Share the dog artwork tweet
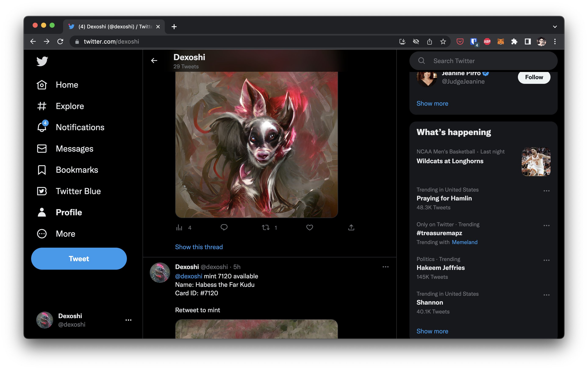Screen dimensions: 588x370 351,228
